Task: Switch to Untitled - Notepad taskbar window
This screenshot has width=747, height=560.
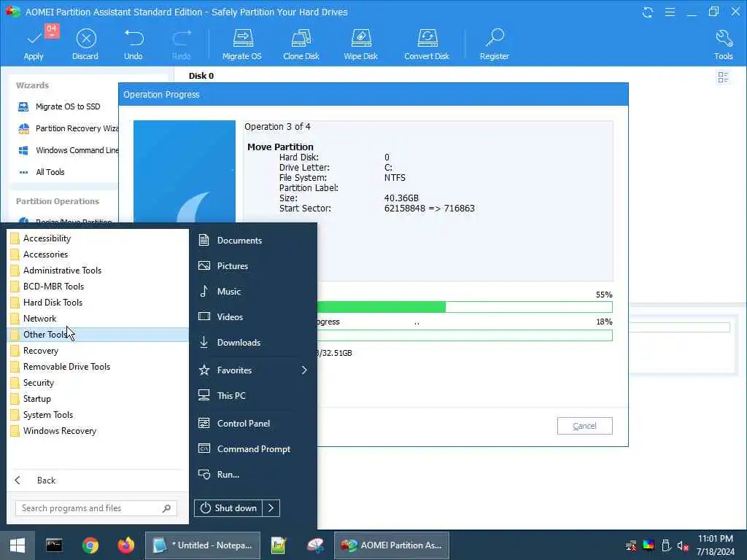Action: [x=203, y=545]
